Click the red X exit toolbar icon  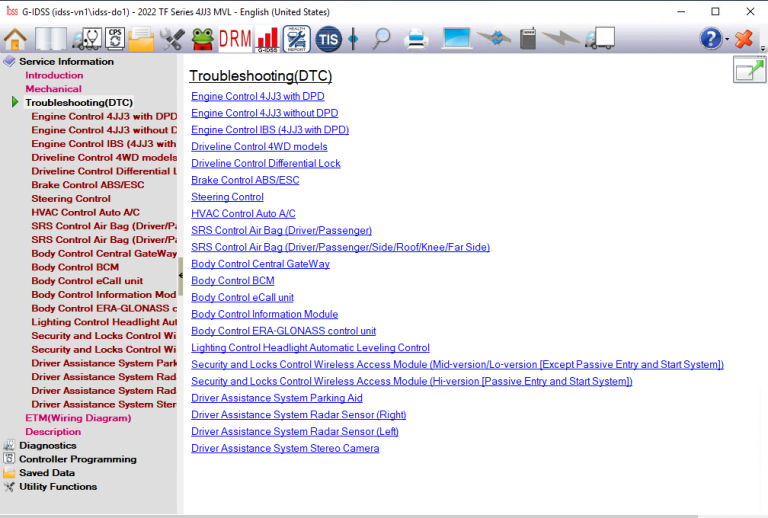point(744,39)
